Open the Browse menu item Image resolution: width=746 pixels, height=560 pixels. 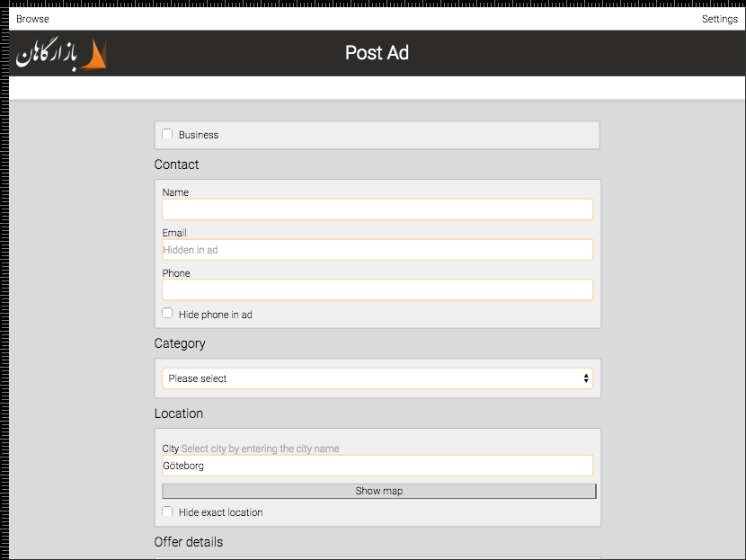(x=32, y=19)
